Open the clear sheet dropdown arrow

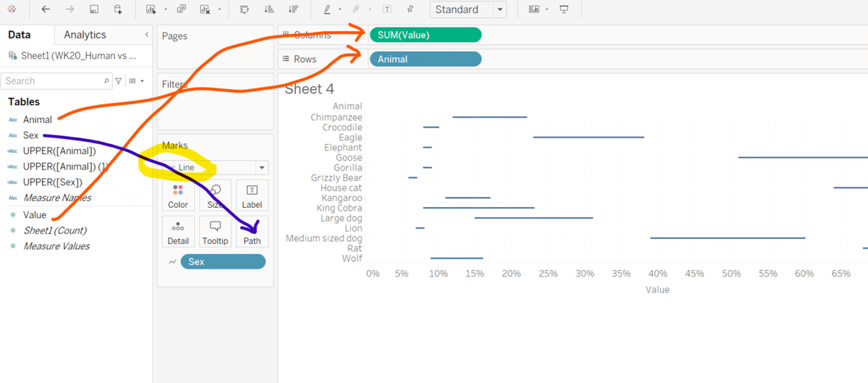pos(219,10)
